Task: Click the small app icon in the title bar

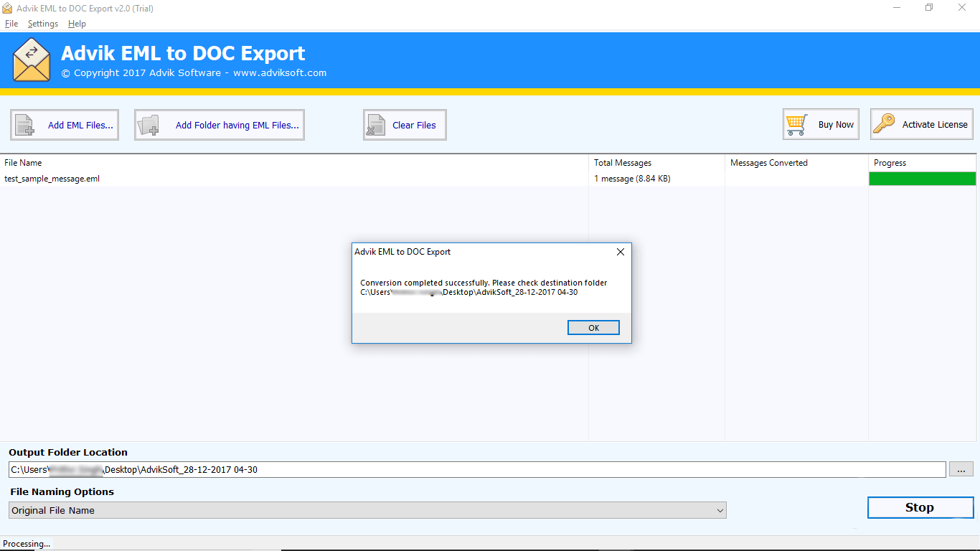Action: click(x=7, y=8)
